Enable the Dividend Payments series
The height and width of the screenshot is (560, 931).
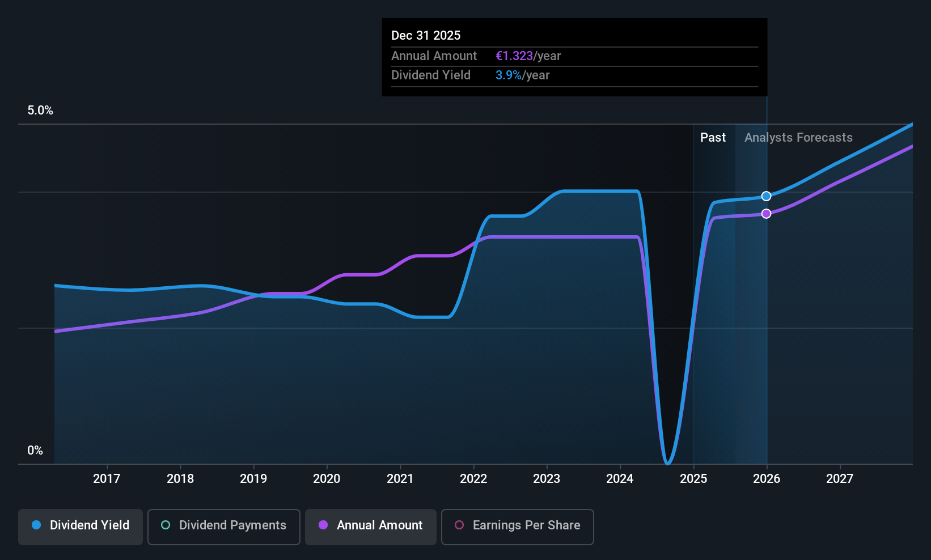pyautogui.click(x=224, y=527)
